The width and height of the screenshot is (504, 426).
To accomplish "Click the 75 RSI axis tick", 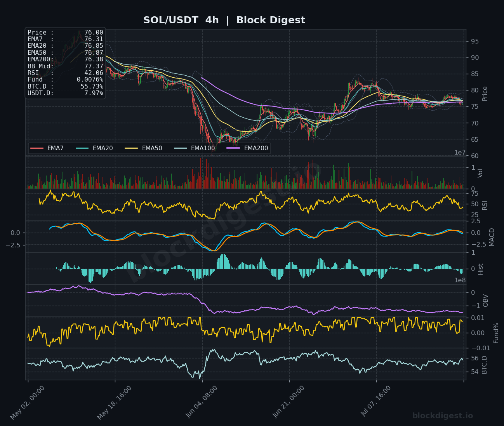I will point(475,194).
